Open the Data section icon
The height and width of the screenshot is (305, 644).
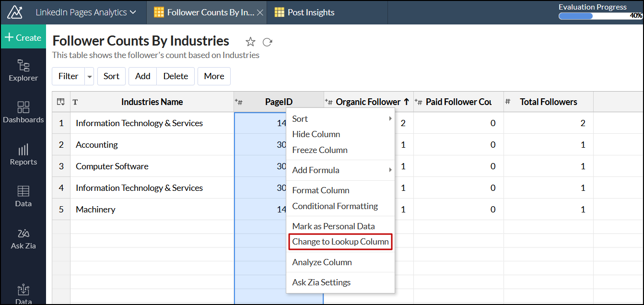(23, 196)
